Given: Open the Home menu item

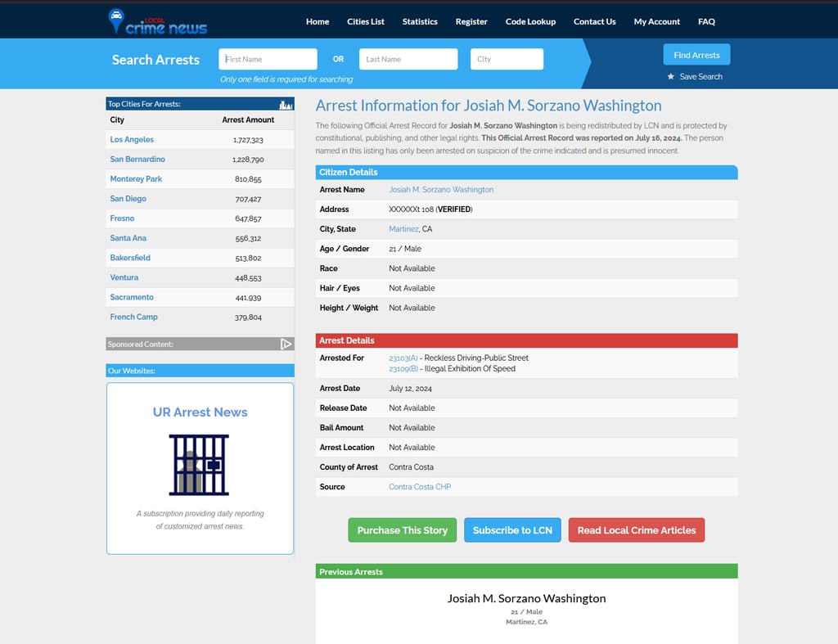Looking at the screenshot, I should tap(318, 21).
